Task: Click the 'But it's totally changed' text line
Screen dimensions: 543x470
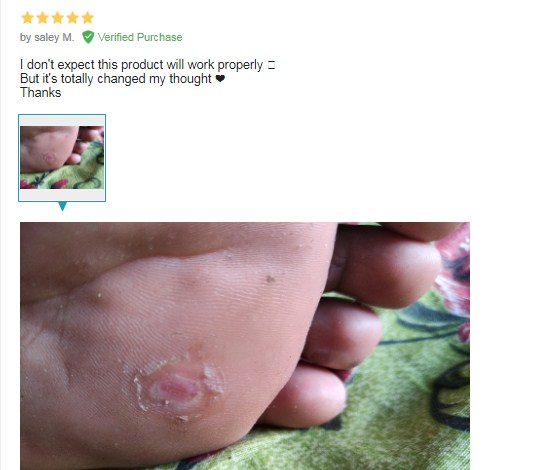Action: click(116, 79)
